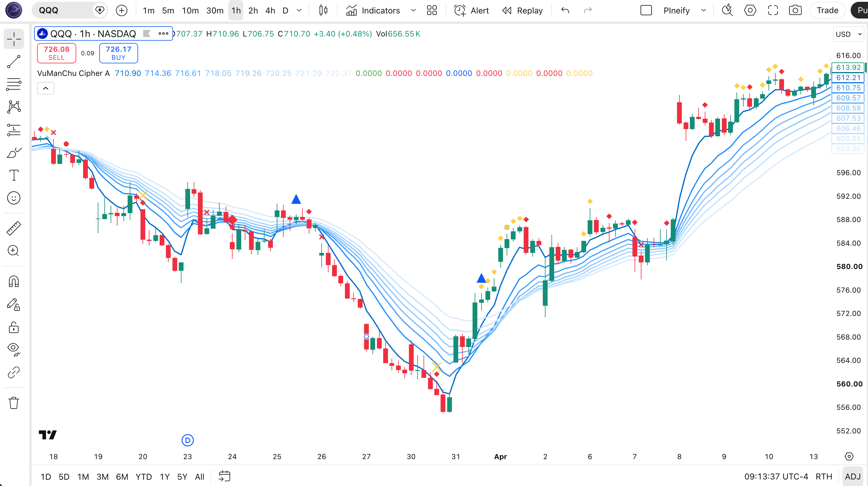Open the candlestick chart type selector

323,10
